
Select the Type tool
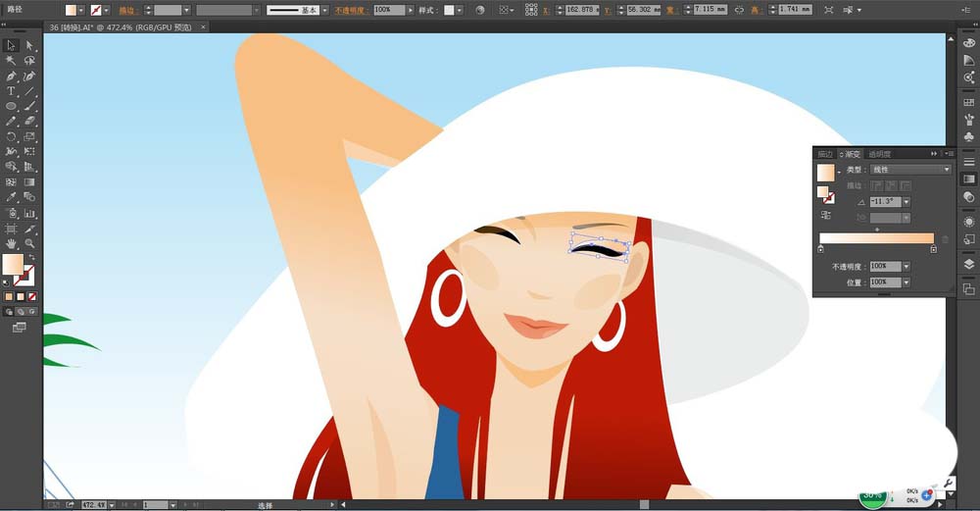coord(11,90)
